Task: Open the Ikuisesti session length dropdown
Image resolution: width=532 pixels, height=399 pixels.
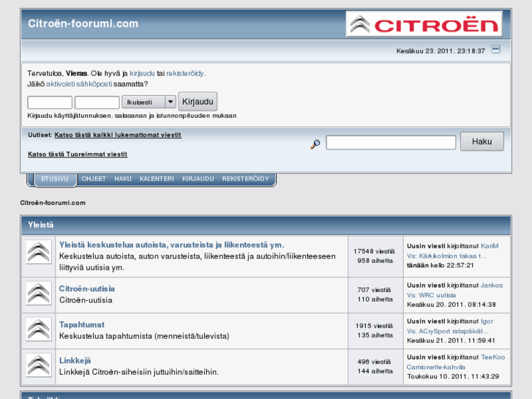Action: [149, 102]
